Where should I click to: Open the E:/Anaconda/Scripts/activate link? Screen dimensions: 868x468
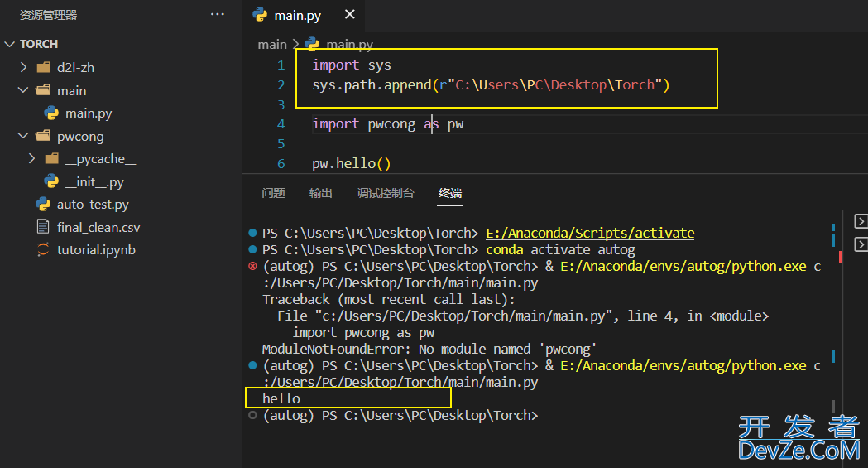[x=590, y=233]
